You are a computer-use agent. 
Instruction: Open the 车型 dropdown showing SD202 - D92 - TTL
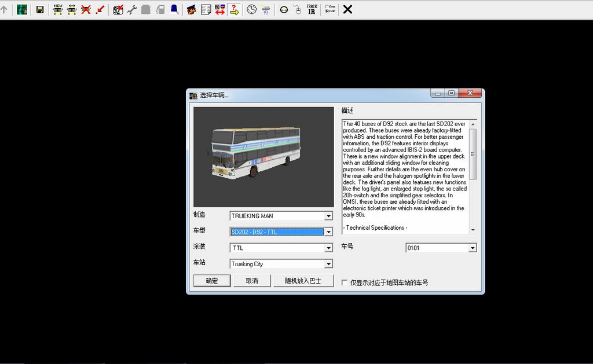(x=328, y=232)
